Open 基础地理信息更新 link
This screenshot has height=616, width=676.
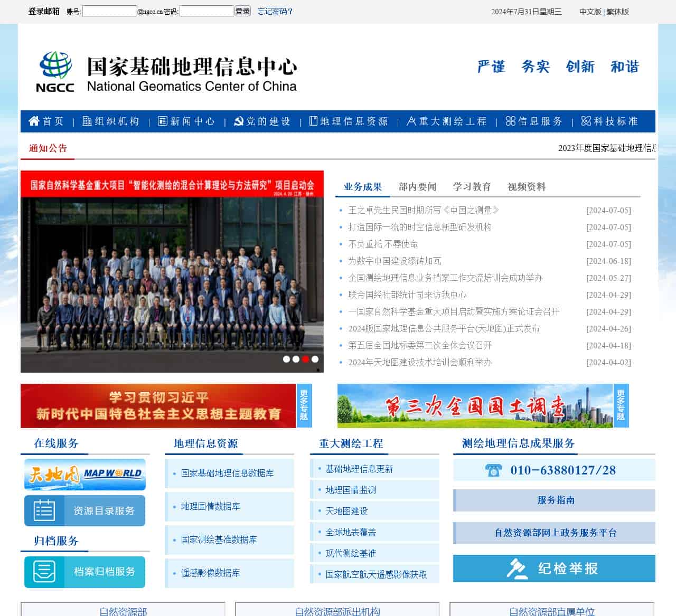click(359, 469)
